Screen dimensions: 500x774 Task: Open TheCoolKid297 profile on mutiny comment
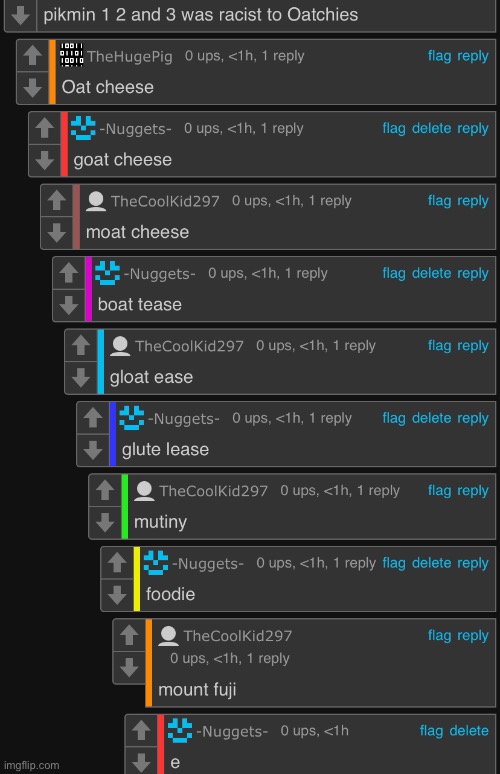[x=213, y=491]
